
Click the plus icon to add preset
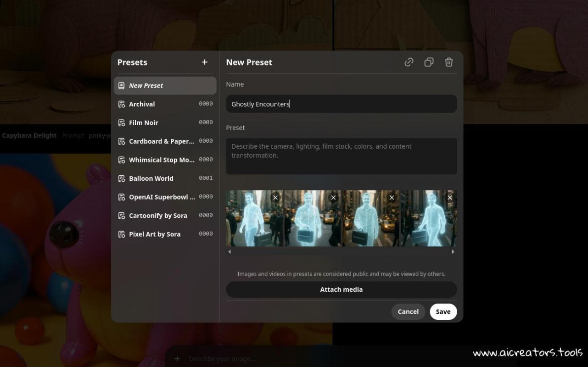coord(205,62)
